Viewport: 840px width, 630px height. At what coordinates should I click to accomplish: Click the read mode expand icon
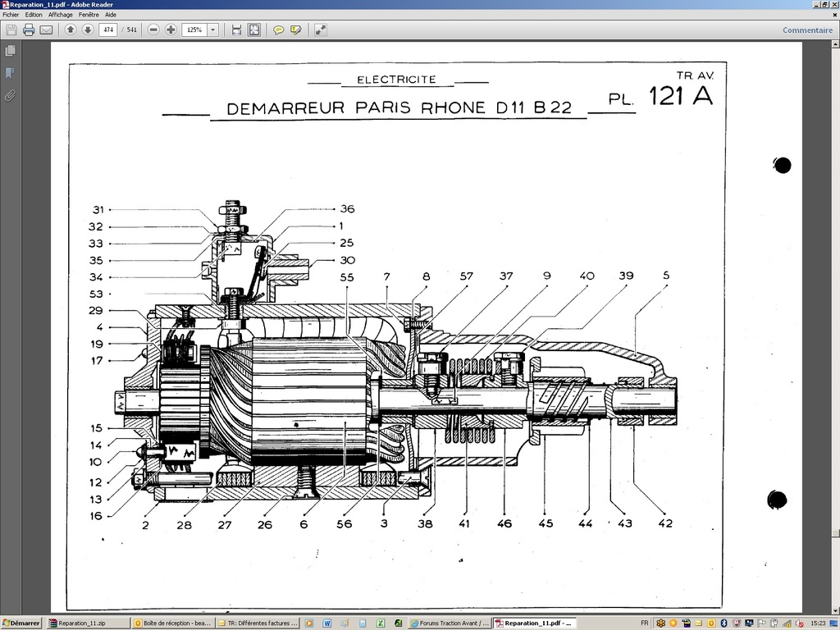(321, 30)
